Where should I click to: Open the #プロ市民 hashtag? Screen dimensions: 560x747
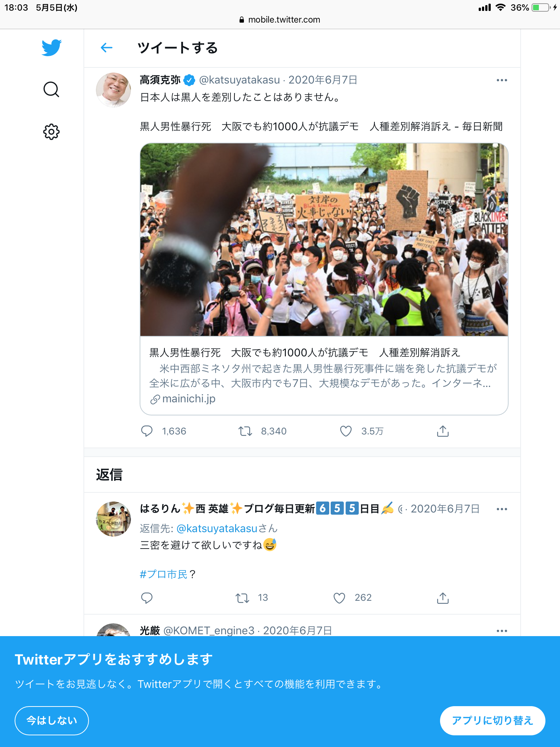click(164, 574)
